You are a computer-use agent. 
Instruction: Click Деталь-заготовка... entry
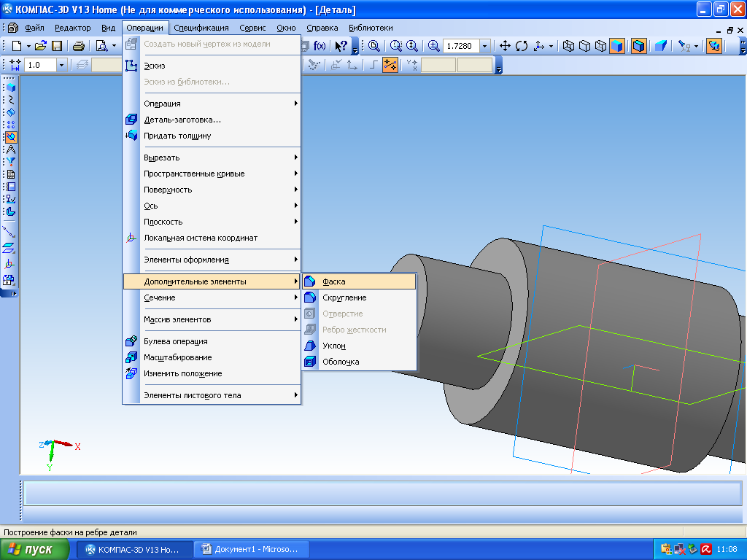[212, 120]
